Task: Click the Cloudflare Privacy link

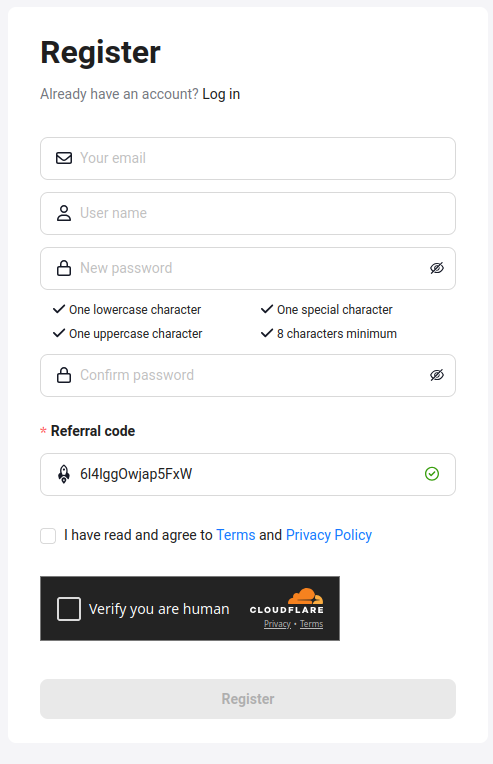Action: pyautogui.click(x=277, y=624)
